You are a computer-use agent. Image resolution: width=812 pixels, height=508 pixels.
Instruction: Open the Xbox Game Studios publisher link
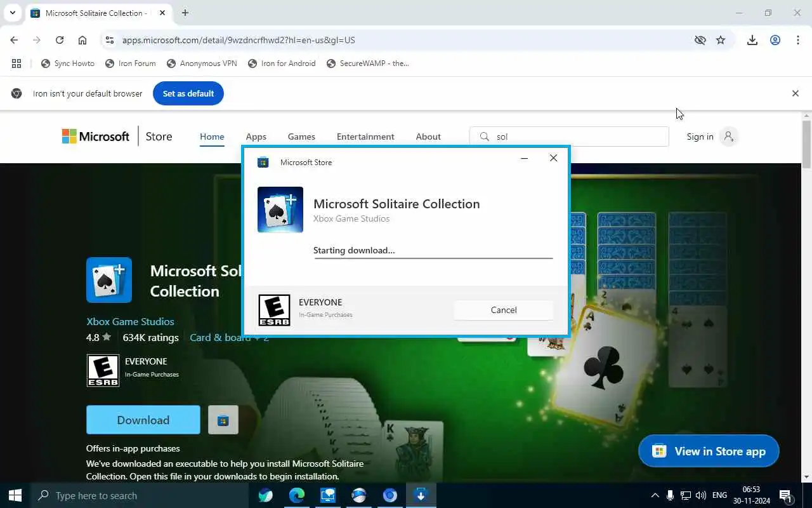[130, 321]
